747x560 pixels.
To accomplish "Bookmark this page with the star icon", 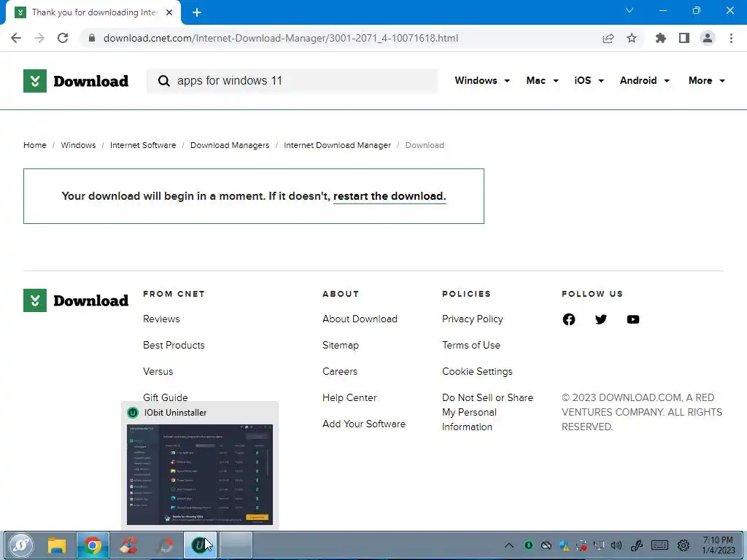I will tap(632, 38).
